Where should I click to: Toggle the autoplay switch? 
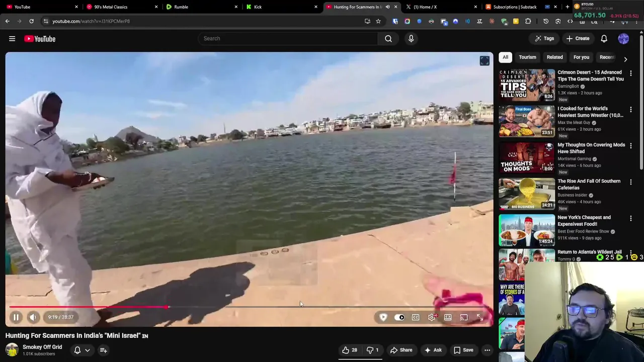(399, 317)
